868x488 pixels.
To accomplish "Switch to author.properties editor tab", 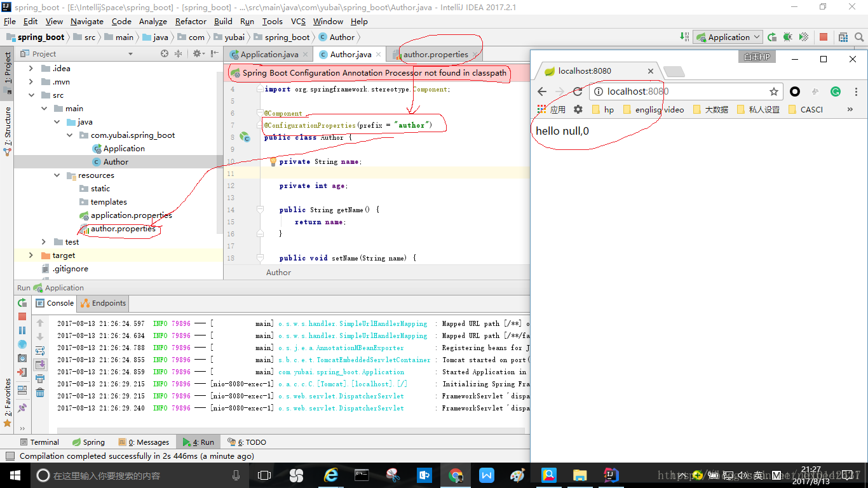I will (435, 55).
